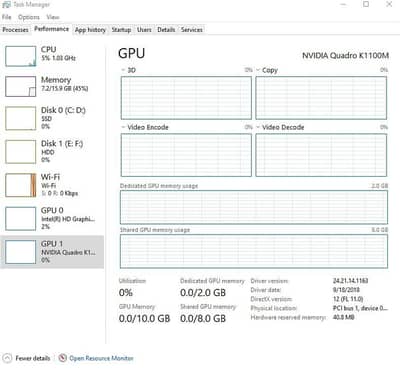Click the GPU heading title
The width and height of the screenshot is (400, 370).
coord(132,54)
